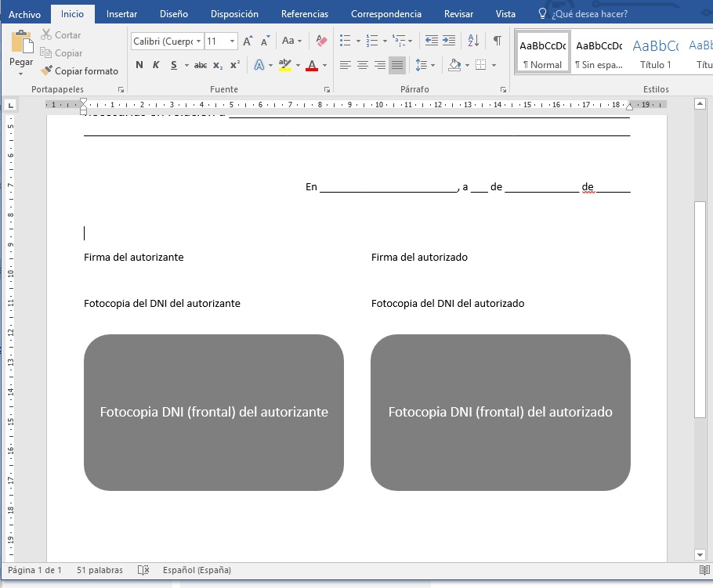Increase paragraph indent
The width and height of the screenshot is (713, 588).
[x=449, y=41]
